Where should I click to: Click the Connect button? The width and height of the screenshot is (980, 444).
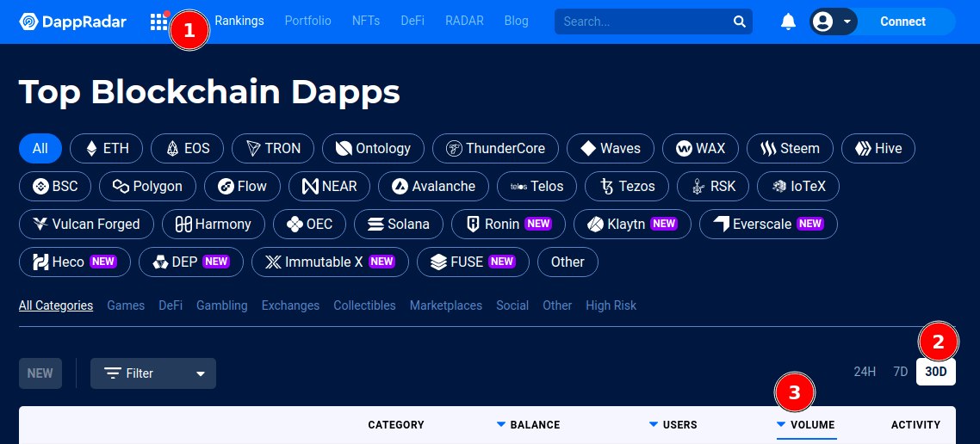point(902,22)
